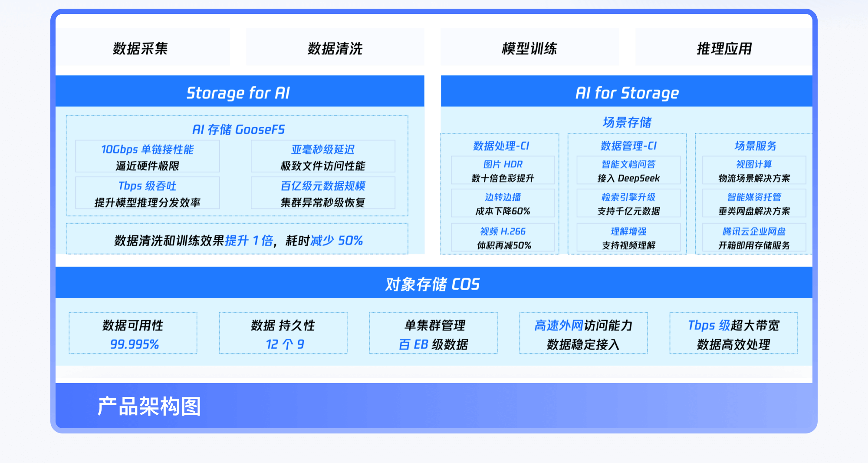Viewport: 868px width, 463px height.
Task: Select the 提升模型推理分发效率 line
Action: pos(148,202)
